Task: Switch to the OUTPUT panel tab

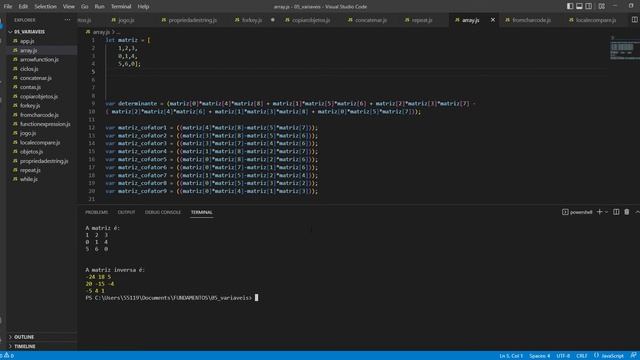Action: pyautogui.click(x=126, y=212)
